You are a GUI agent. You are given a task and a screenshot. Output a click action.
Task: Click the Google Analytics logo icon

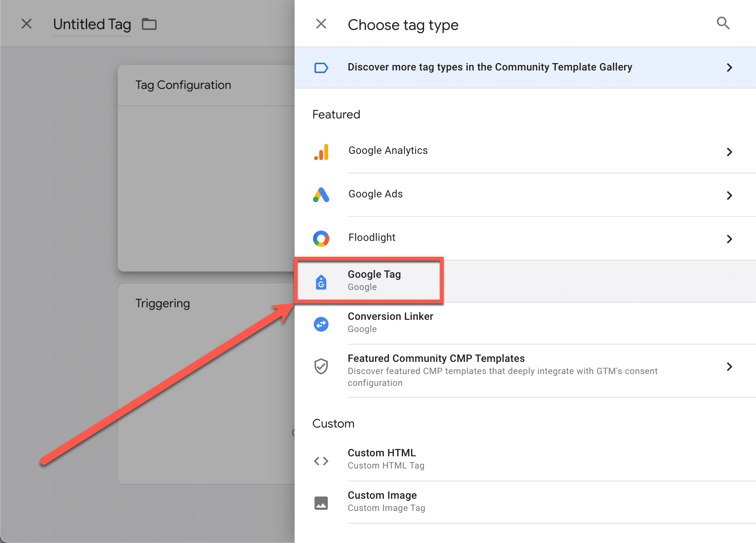point(321,152)
